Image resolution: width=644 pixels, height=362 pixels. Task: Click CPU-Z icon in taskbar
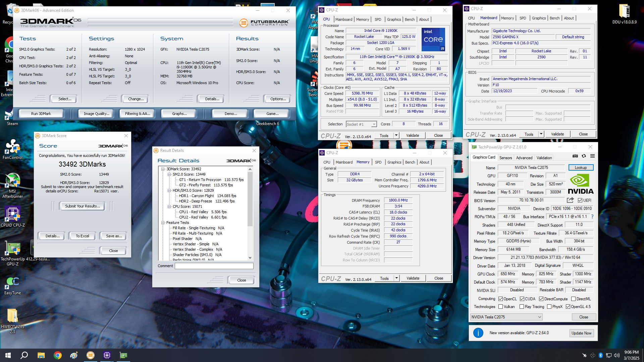point(107,355)
